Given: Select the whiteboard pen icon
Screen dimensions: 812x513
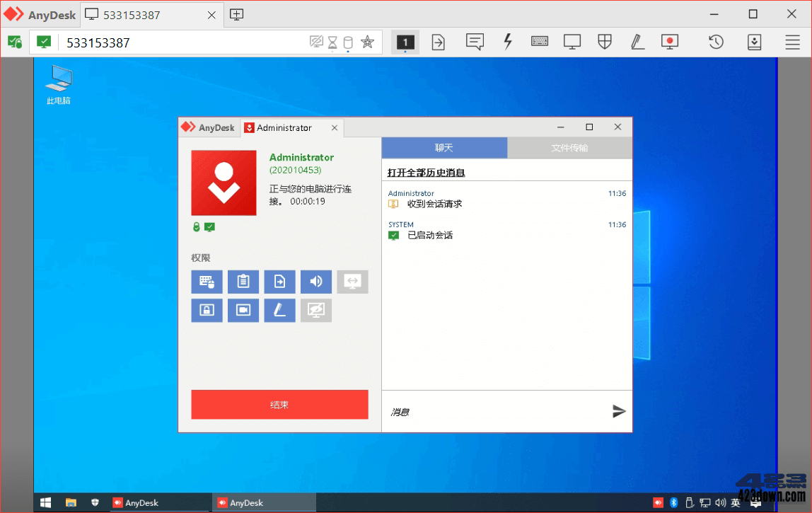Looking at the screenshot, I should tap(637, 42).
